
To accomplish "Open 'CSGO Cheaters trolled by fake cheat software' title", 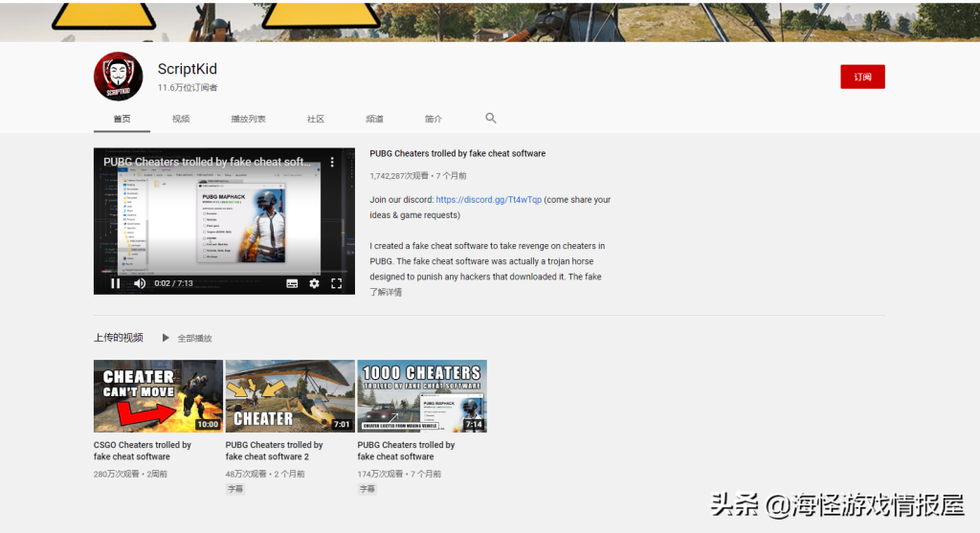I will [x=143, y=451].
